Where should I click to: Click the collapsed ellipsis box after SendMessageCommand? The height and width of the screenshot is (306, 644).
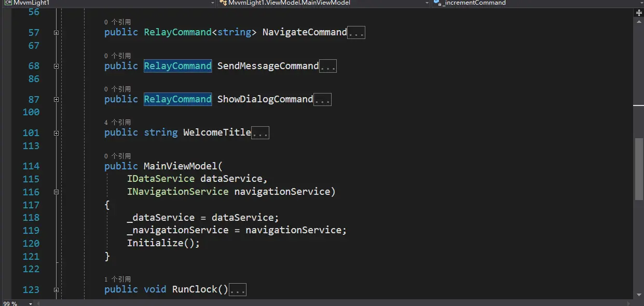click(x=328, y=66)
